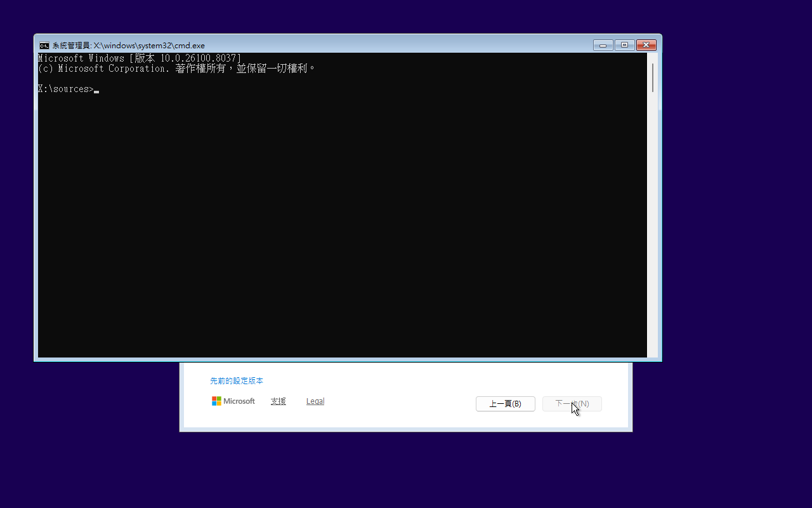Open the Legal link in setup window
Viewport: 812px width, 508px height.
click(x=315, y=401)
